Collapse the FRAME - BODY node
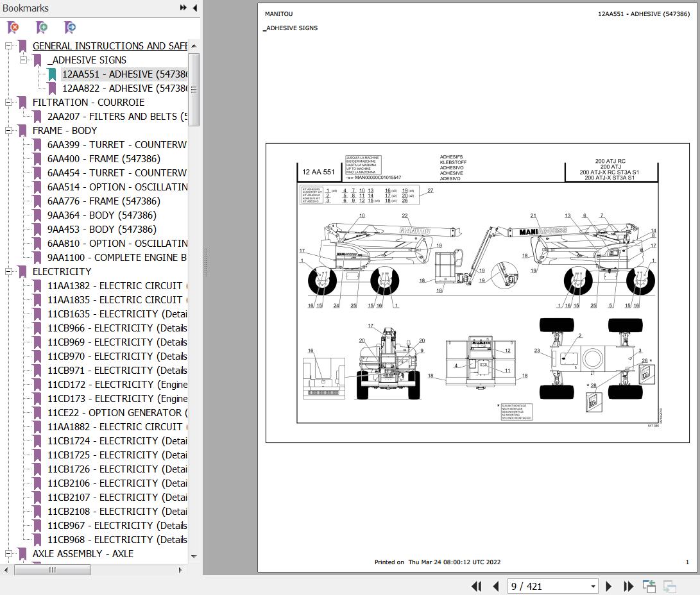Viewport: 700px width, 595px height. click(x=8, y=131)
